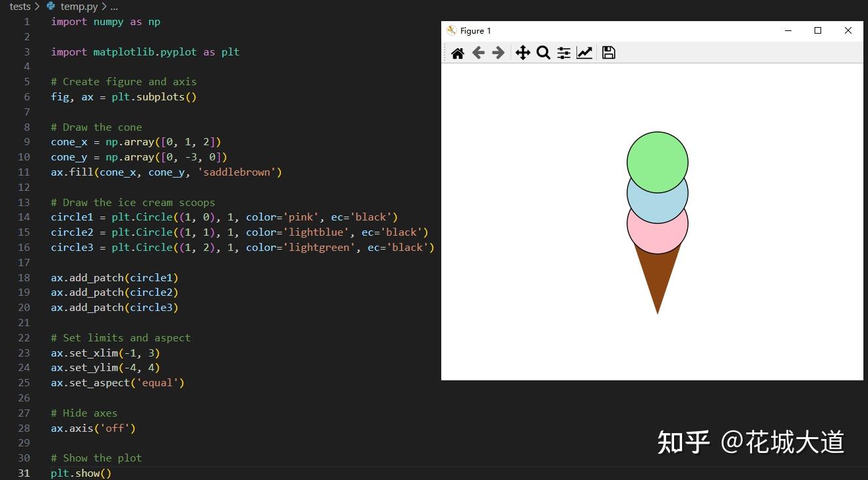This screenshot has height=480, width=868.
Task: Maximize the Figure 1 window
Action: coord(817,30)
